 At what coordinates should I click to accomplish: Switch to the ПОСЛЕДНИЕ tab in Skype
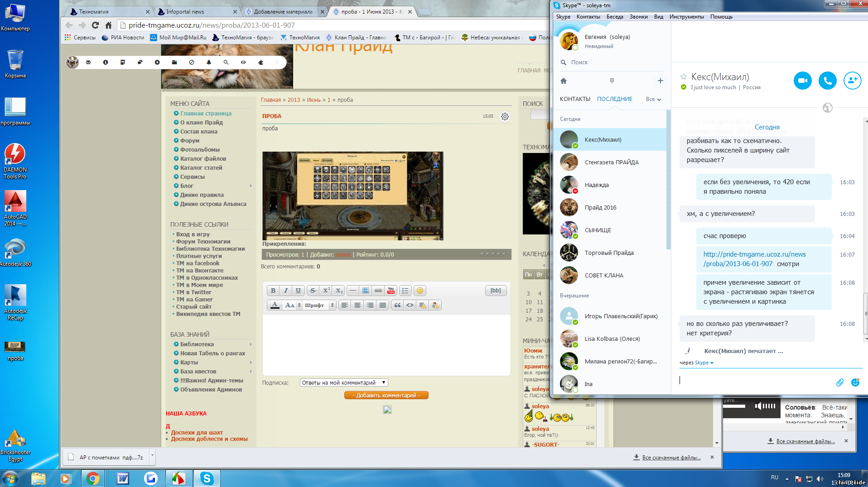[615, 99]
